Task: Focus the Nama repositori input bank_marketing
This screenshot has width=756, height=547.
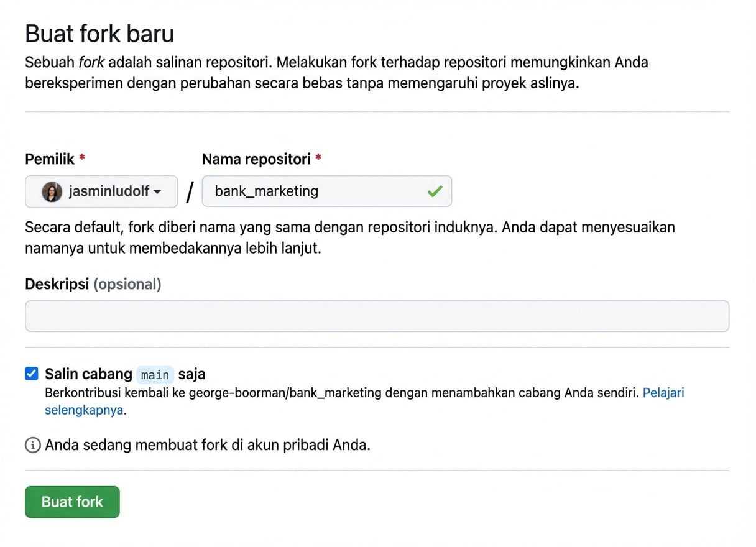Action: (x=326, y=191)
